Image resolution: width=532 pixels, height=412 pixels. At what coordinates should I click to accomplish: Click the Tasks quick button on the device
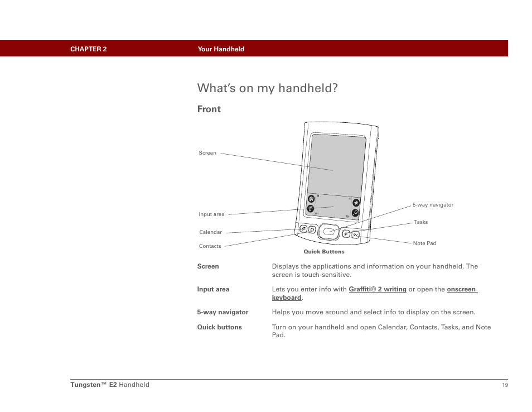(x=346, y=233)
